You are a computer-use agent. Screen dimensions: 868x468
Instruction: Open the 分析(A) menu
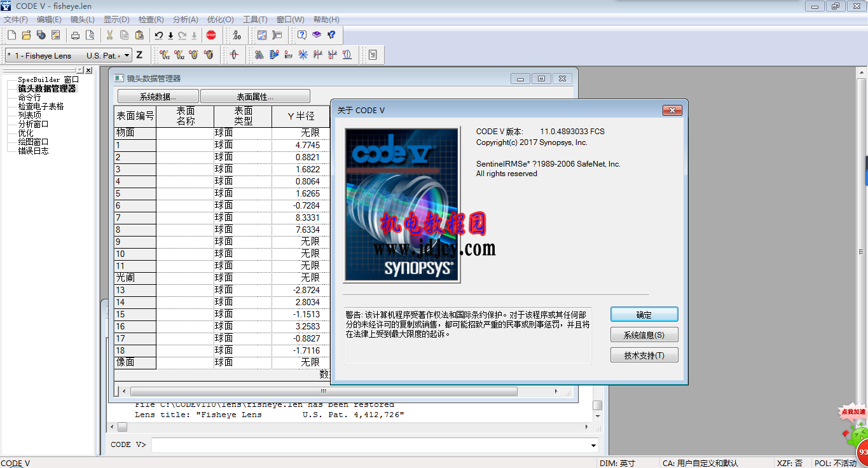point(186,20)
